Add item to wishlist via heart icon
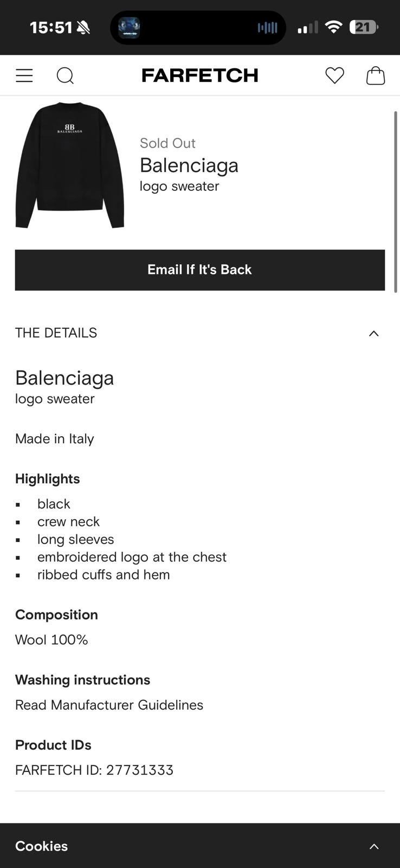The image size is (400, 868). [334, 75]
